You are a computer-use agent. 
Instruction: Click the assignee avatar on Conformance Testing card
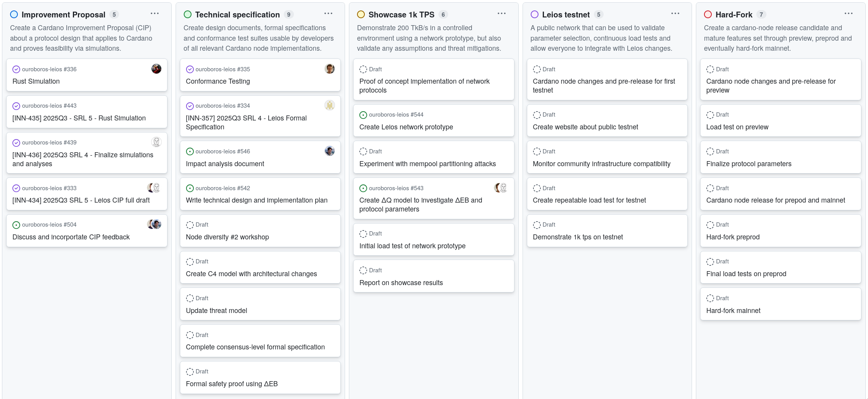330,69
